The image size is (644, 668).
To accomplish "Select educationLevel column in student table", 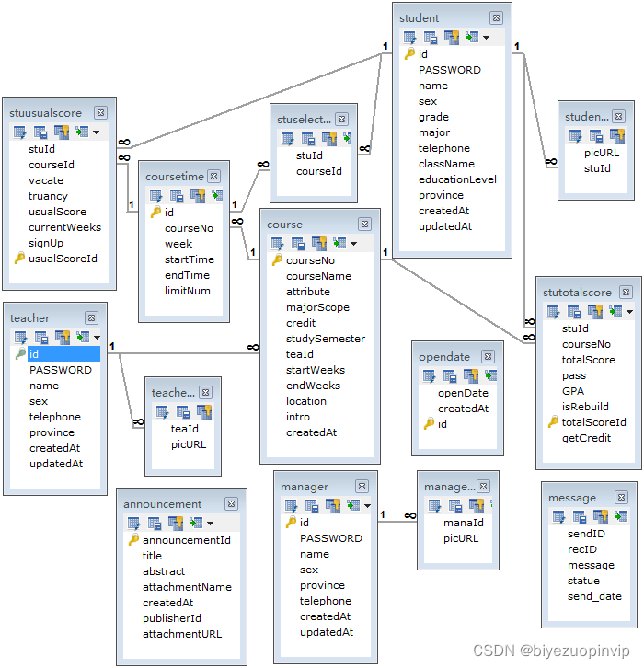I will [457, 179].
